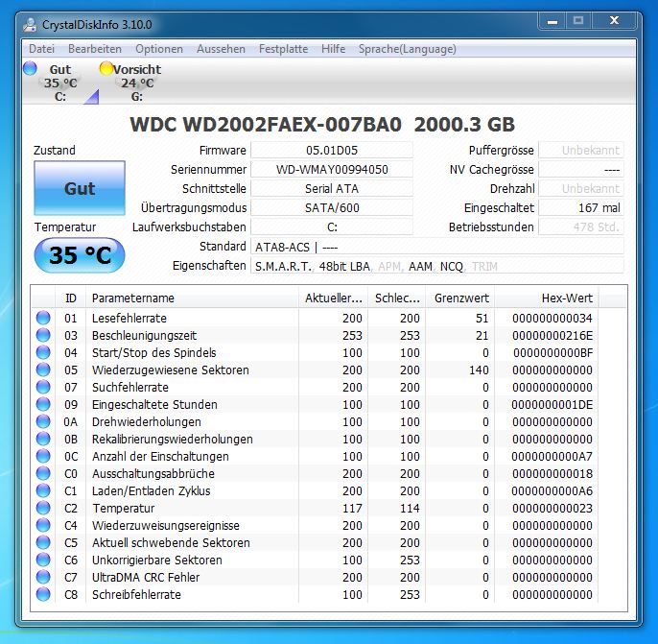Click status orb of Drehwiederholungen row
Image resolution: width=658 pixels, height=644 pixels.
pyautogui.click(x=43, y=421)
